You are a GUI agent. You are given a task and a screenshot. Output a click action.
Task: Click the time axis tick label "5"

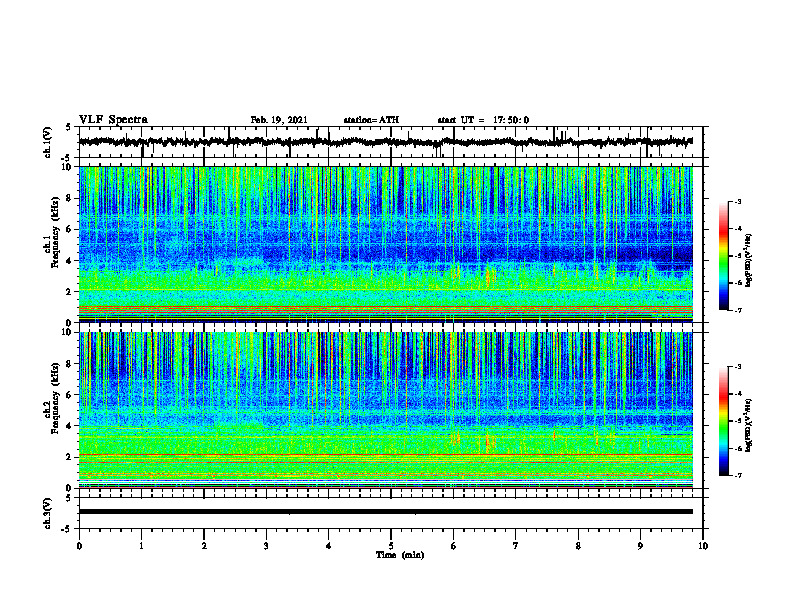coord(391,546)
